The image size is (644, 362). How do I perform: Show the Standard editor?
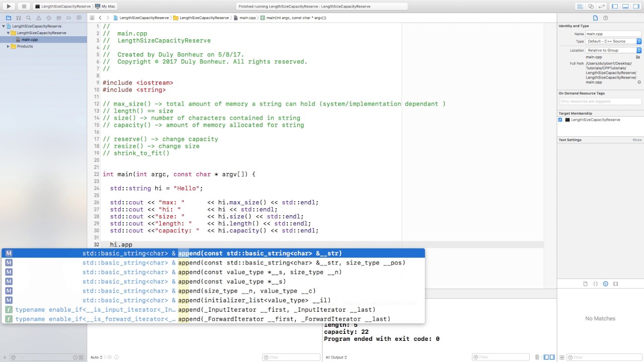point(580,7)
